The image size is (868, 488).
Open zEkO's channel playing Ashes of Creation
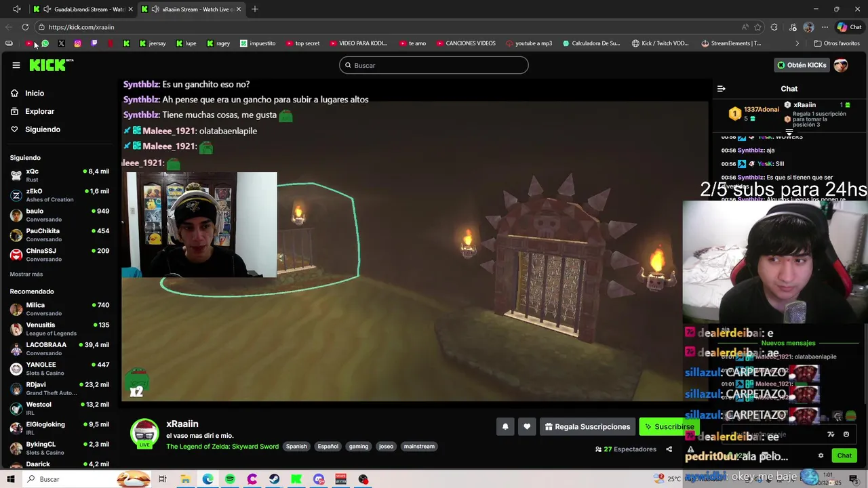point(60,195)
